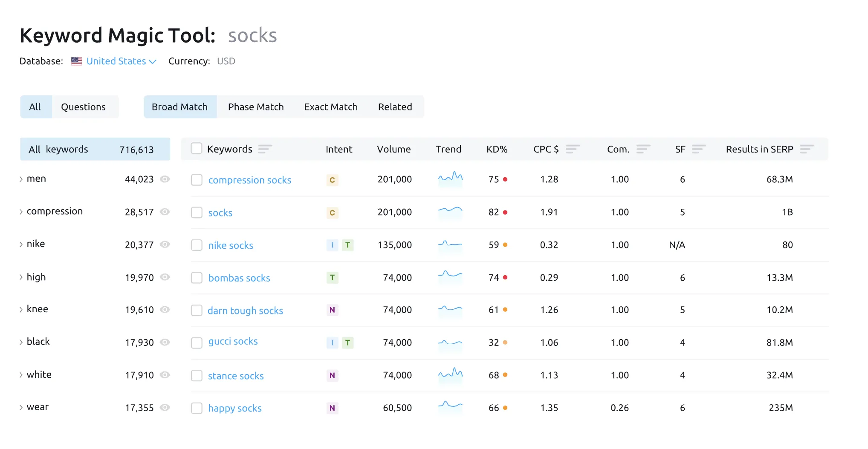Image resolution: width=868 pixels, height=449 pixels.
Task: Click the C intent badge for compression socks
Action: click(332, 180)
